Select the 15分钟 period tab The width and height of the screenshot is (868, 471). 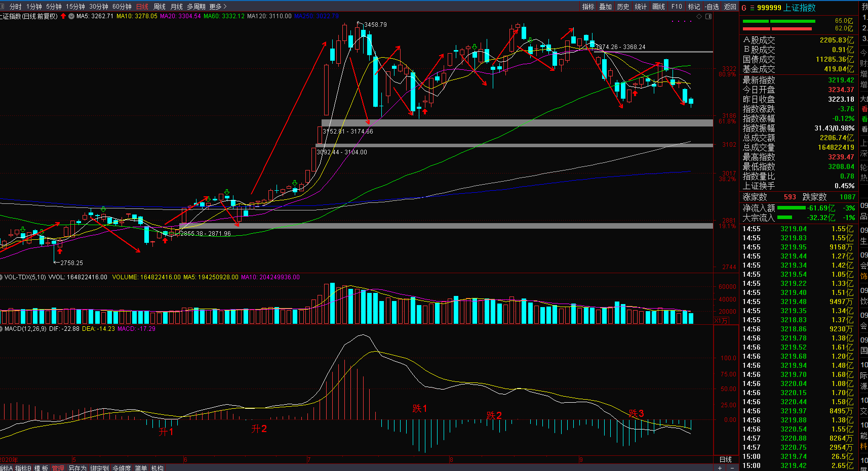pos(75,7)
